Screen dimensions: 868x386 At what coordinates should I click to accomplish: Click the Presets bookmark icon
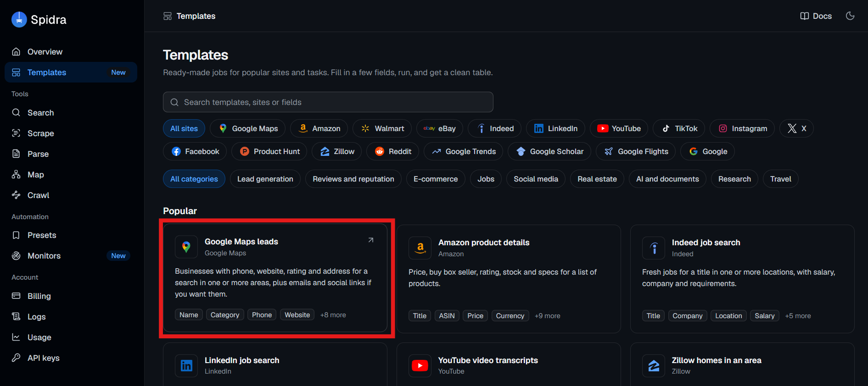(x=16, y=235)
